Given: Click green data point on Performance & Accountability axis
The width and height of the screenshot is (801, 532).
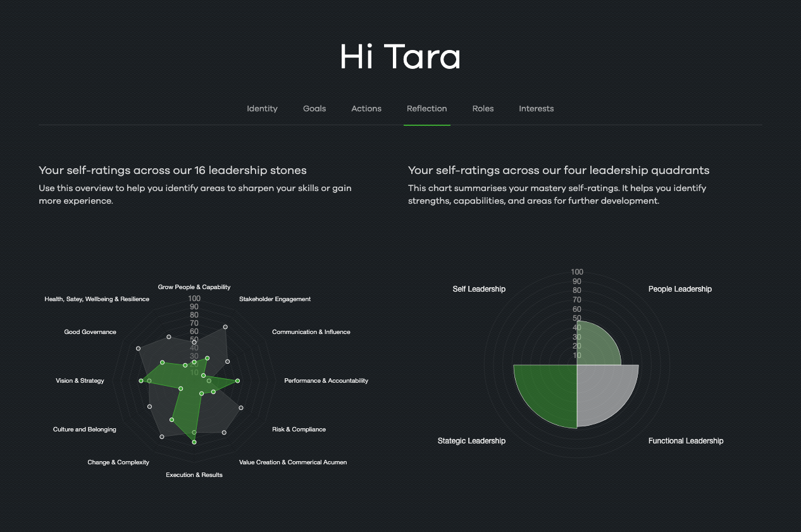Looking at the screenshot, I should point(237,381).
